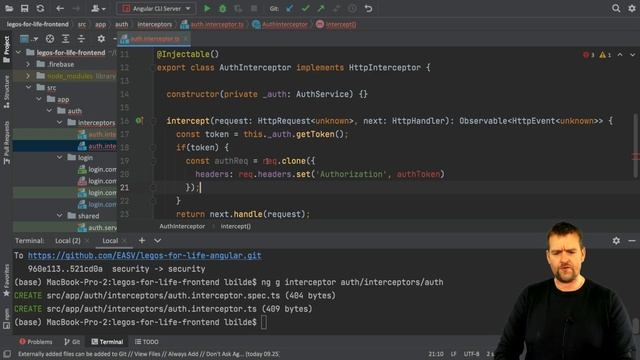
Task: Click the interceptors breadcrumb in navigation bar
Action: pos(155,24)
